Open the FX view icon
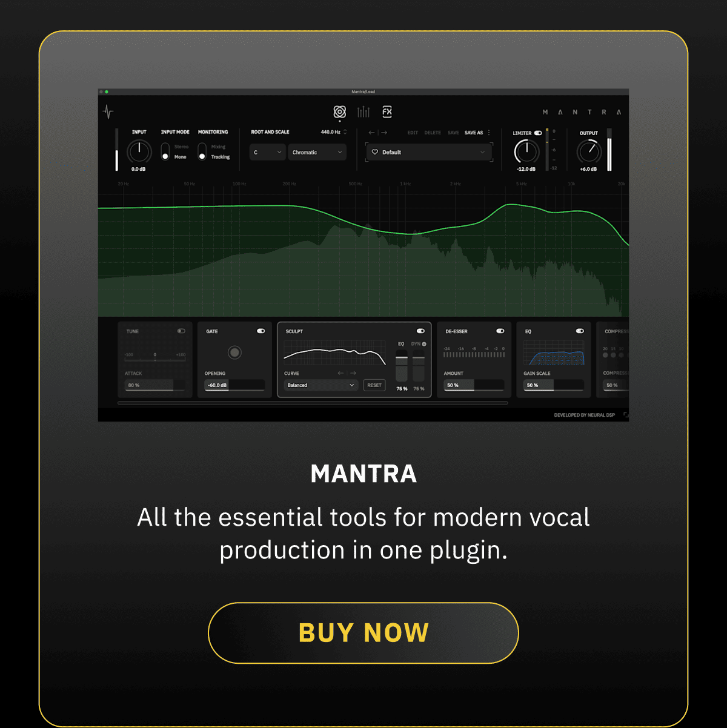This screenshot has width=727, height=728. [x=387, y=112]
